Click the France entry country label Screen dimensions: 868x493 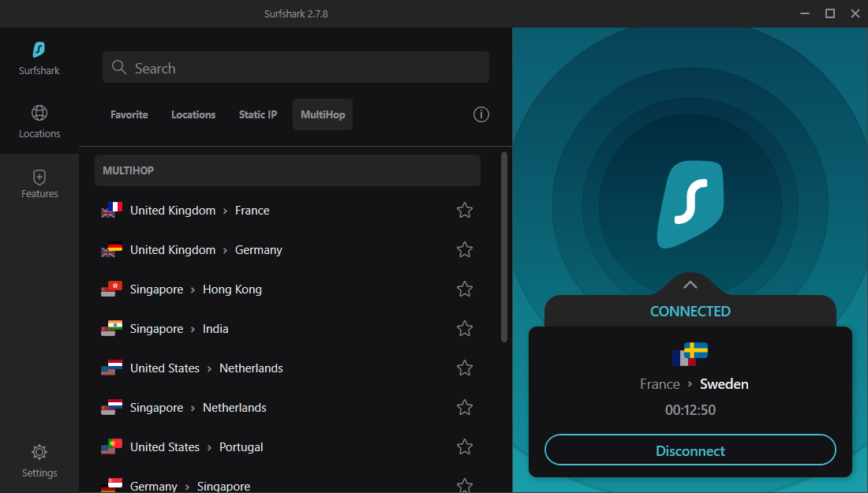click(x=660, y=384)
